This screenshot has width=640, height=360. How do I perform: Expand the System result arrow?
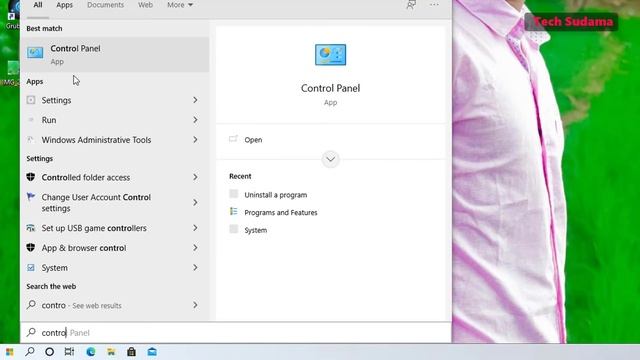pos(195,268)
